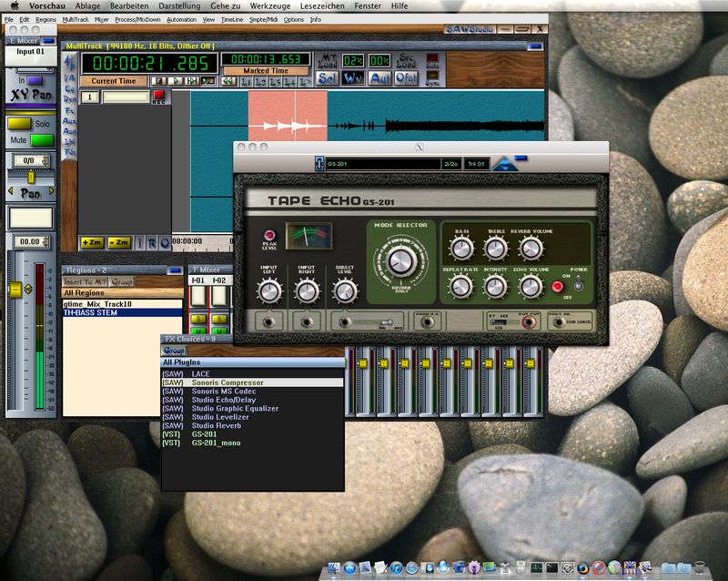The image size is (728, 581).
Task: Click the Repeat Rate knob
Action: pos(460,286)
